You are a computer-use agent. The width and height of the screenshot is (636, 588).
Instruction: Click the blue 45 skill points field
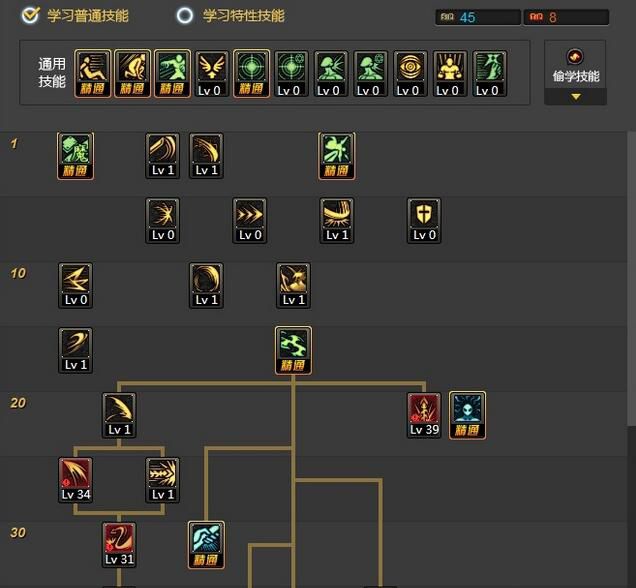(478, 17)
